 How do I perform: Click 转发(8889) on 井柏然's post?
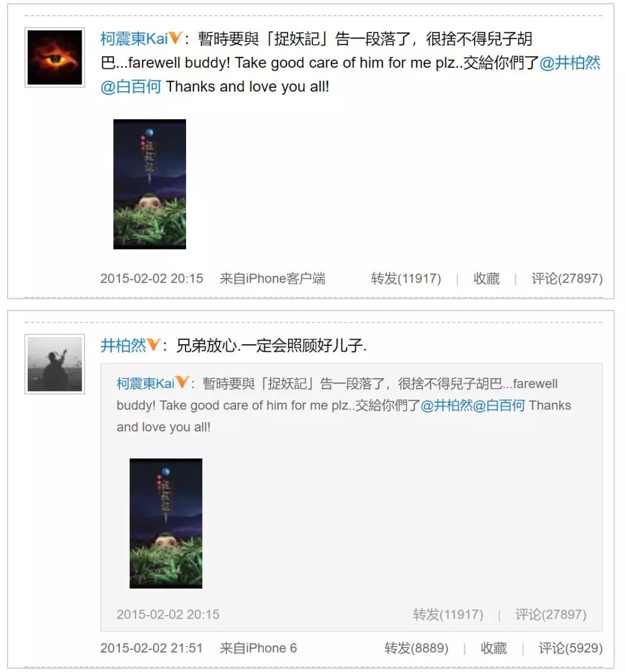click(x=416, y=648)
